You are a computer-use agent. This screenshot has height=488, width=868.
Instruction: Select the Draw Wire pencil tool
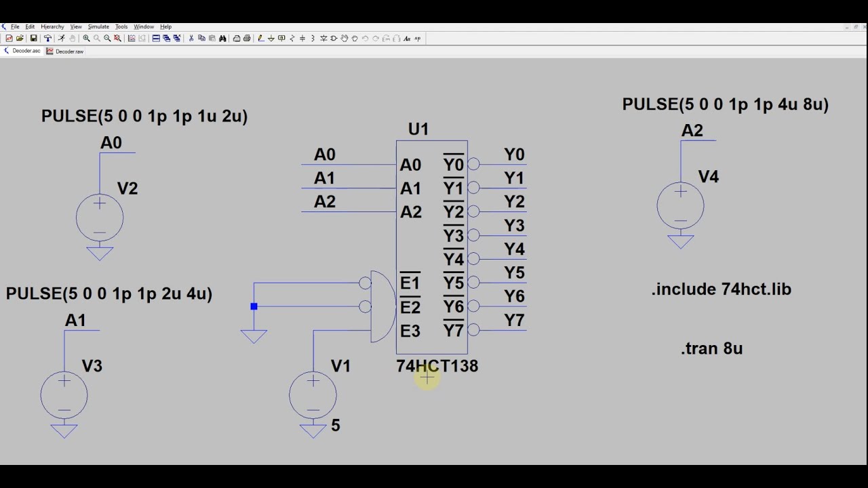click(x=260, y=39)
